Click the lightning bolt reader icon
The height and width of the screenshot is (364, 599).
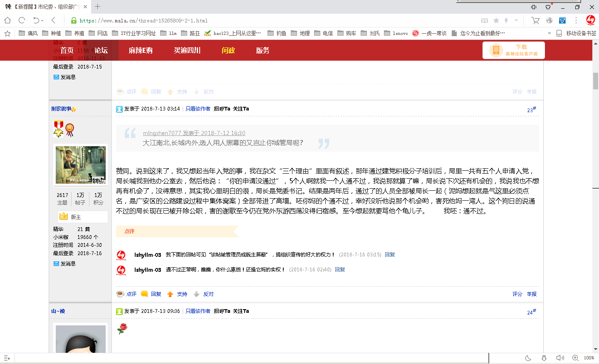(506, 20)
